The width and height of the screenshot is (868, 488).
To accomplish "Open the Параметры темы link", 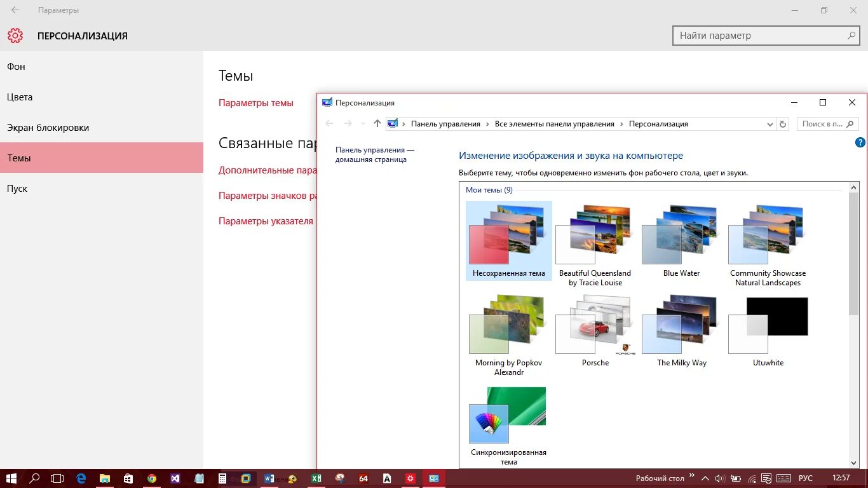I will click(256, 103).
